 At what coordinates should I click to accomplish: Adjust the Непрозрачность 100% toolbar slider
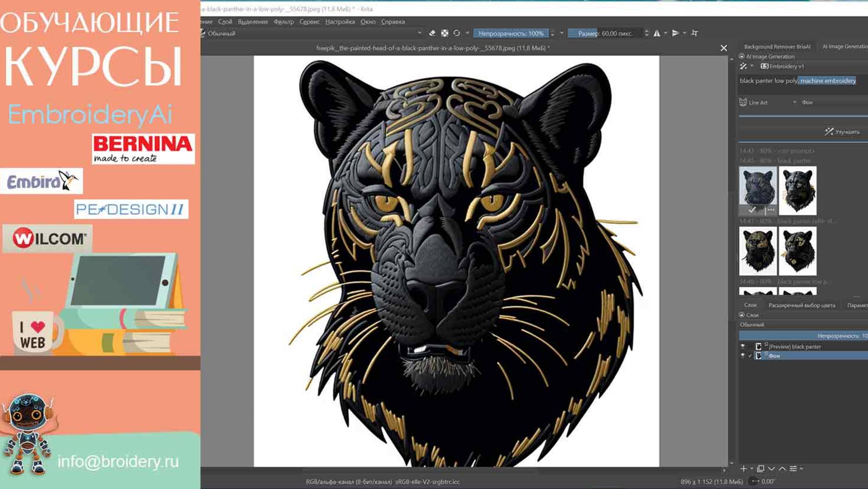pyautogui.click(x=511, y=34)
